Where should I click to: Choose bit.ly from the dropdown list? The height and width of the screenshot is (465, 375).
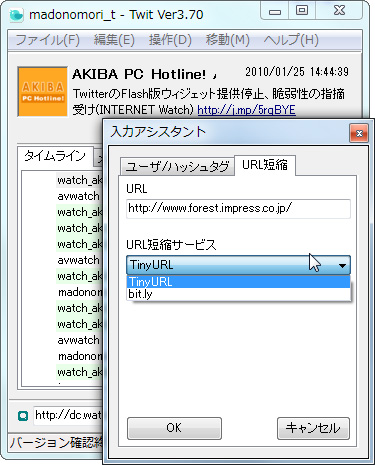pyautogui.click(x=238, y=294)
